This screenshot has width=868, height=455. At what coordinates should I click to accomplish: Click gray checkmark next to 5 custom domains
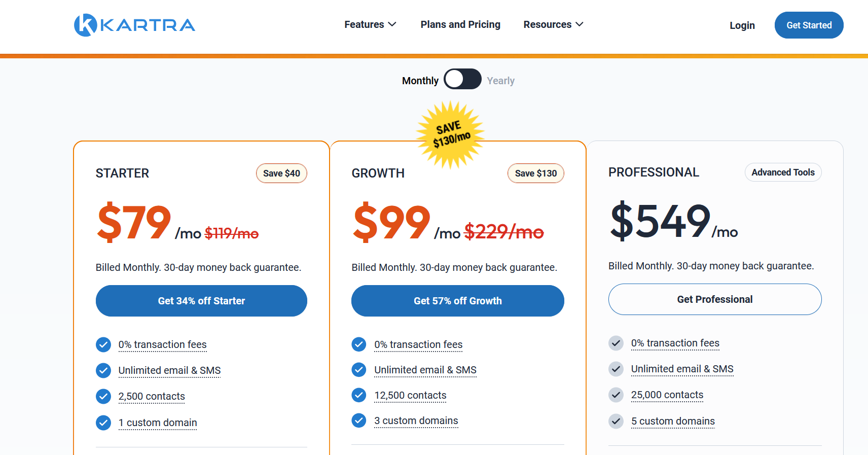tap(616, 421)
